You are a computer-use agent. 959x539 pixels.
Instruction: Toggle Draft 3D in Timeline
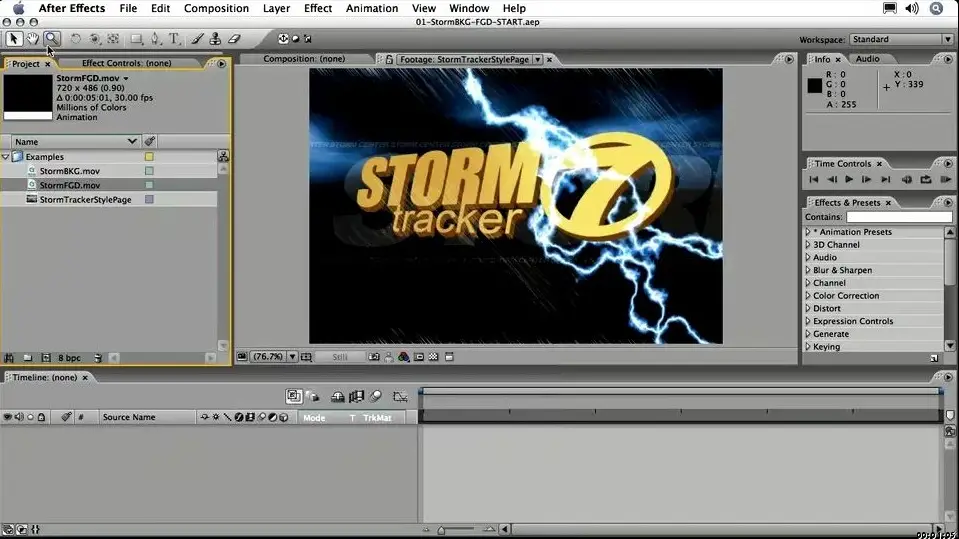pos(313,396)
